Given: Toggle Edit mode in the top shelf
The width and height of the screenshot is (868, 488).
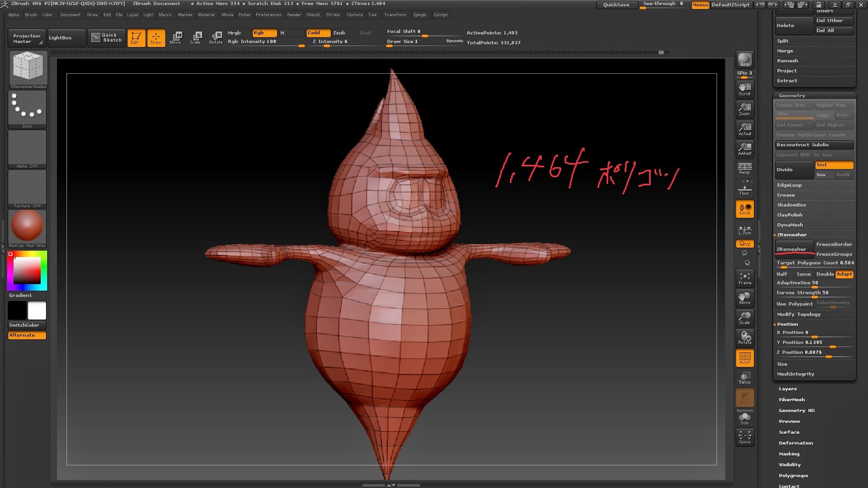Looking at the screenshot, I should tap(136, 38).
